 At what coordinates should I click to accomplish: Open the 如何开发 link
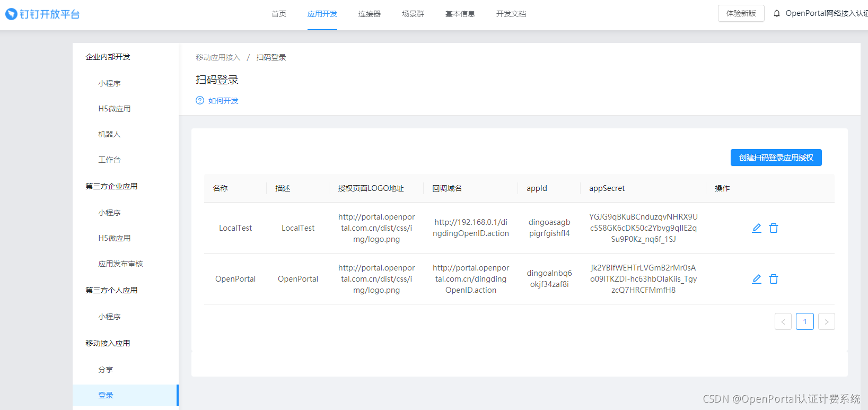click(x=223, y=101)
